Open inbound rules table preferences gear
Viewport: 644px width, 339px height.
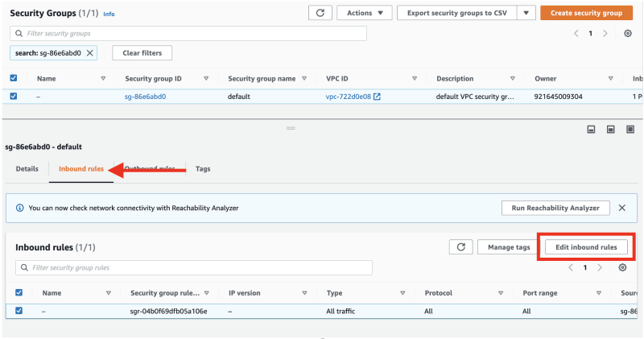tap(622, 267)
